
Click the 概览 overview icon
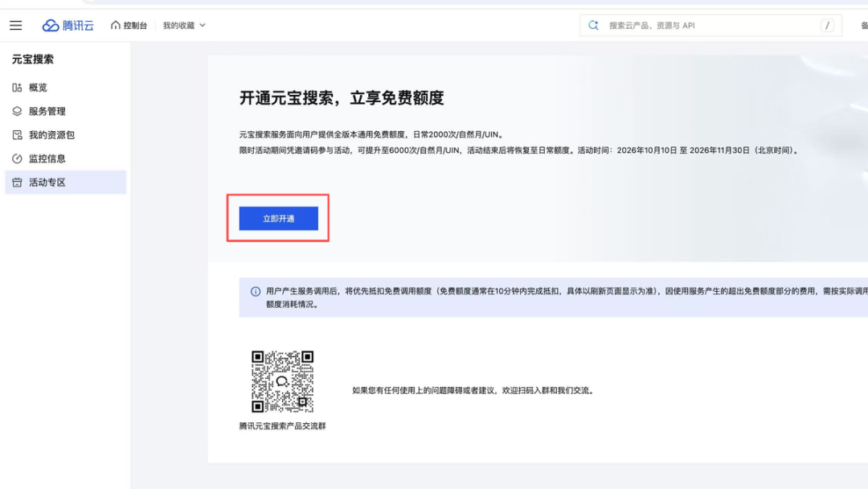(17, 88)
